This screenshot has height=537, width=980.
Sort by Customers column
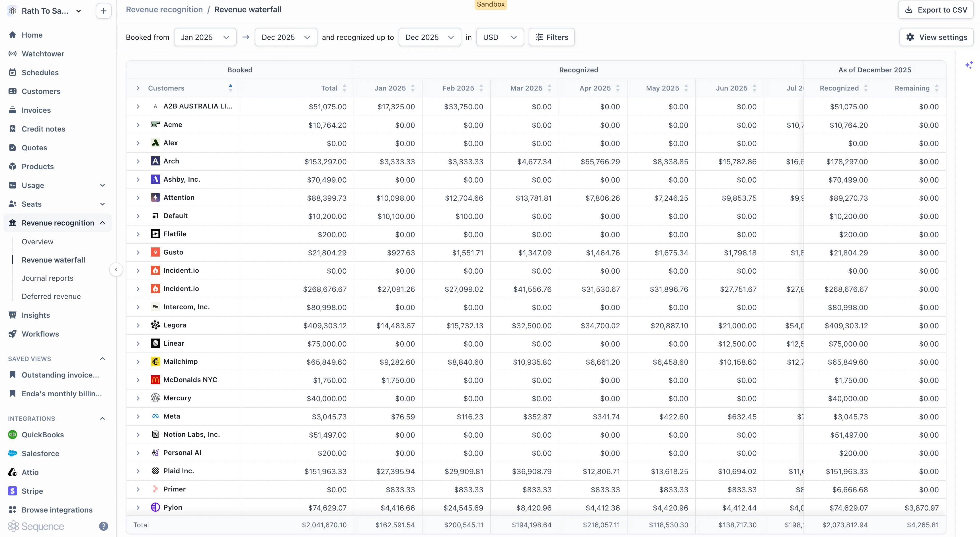pos(230,88)
